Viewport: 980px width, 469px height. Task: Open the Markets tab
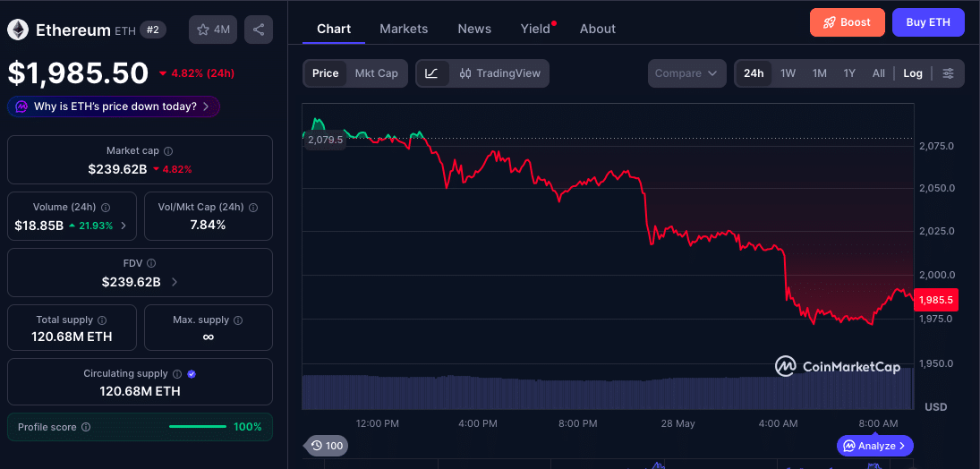(x=404, y=29)
